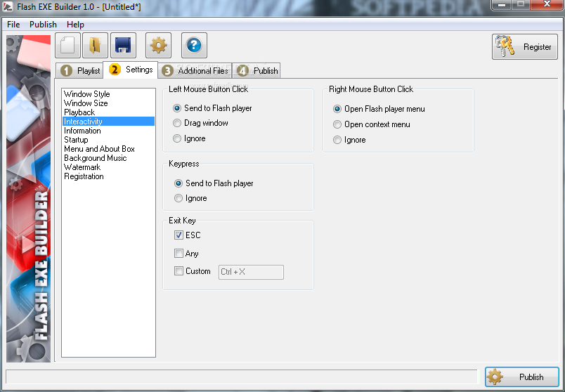The image size is (565, 392).
Task: Click the Ctrl + X custom key field
Action: click(251, 272)
